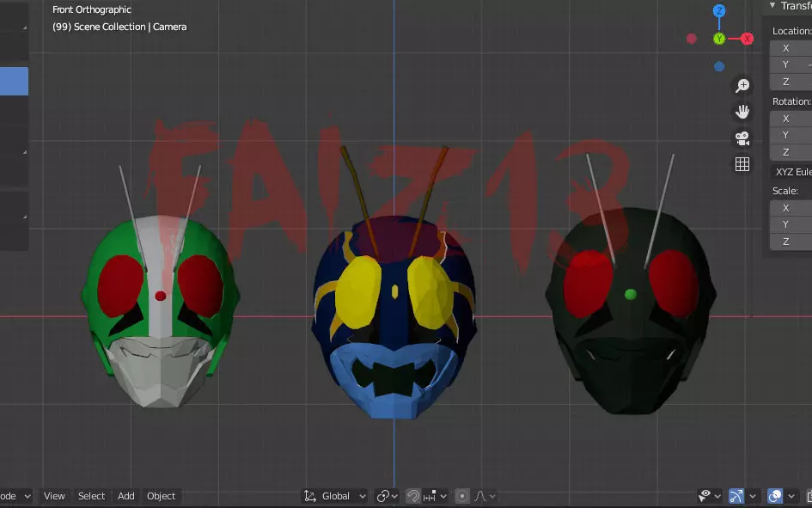Click the 'Scale:' label in Transform panel
Viewport: 812px width, 508px height.
coord(785,191)
